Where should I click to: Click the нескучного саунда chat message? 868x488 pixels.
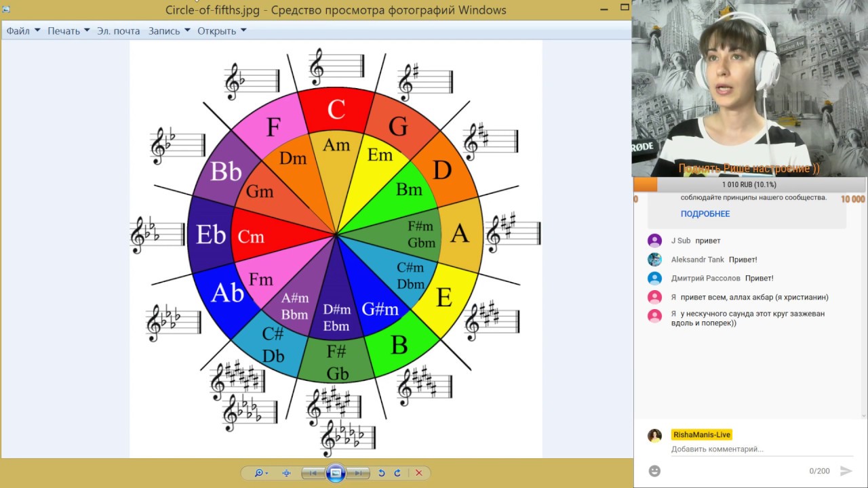pos(748,319)
